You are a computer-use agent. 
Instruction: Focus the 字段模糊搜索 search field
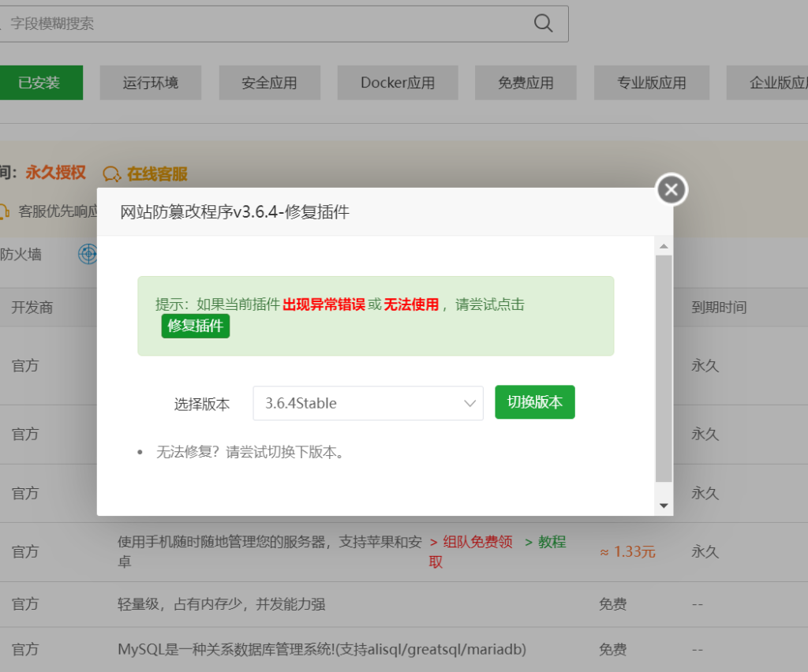tap(260, 24)
